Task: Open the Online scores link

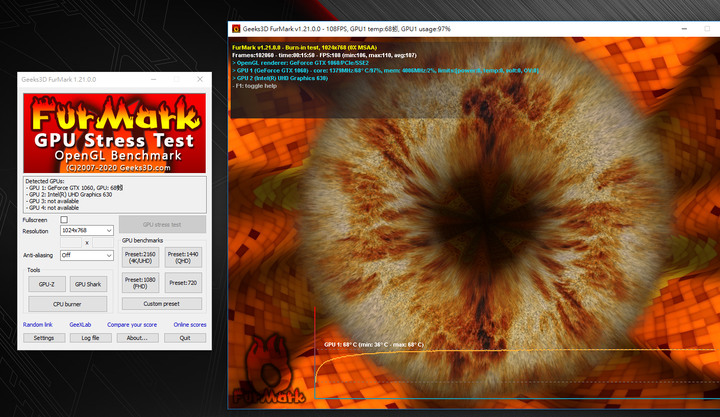Action: coord(190,325)
